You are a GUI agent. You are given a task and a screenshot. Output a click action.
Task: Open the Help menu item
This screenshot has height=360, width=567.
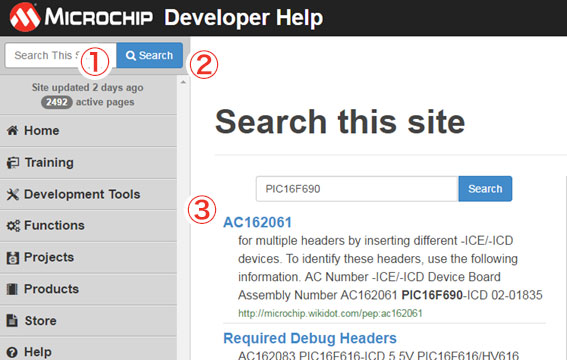(x=88, y=349)
